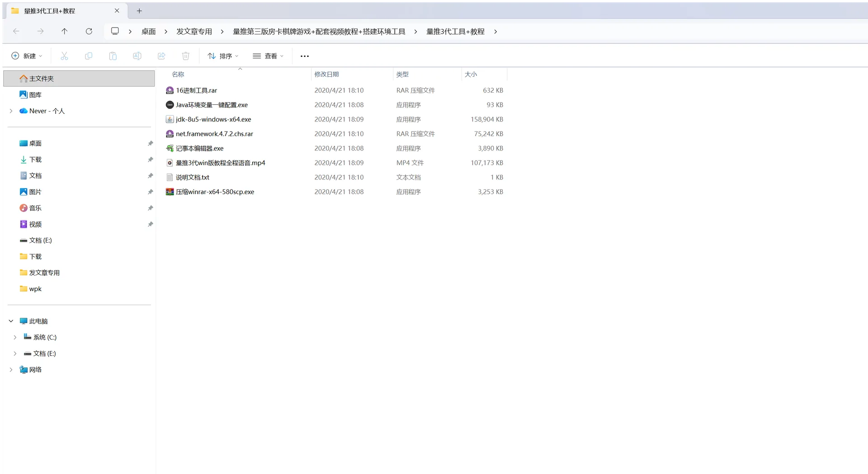Sort by 修改日期 column header
868x474 pixels.
pyautogui.click(x=326, y=75)
